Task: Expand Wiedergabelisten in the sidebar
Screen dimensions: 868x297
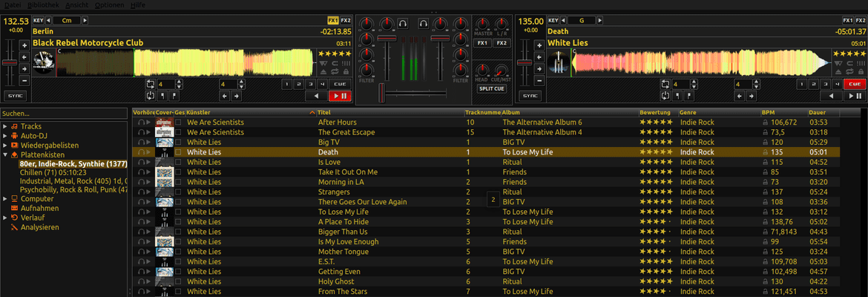Action: [x=5, y=146]
